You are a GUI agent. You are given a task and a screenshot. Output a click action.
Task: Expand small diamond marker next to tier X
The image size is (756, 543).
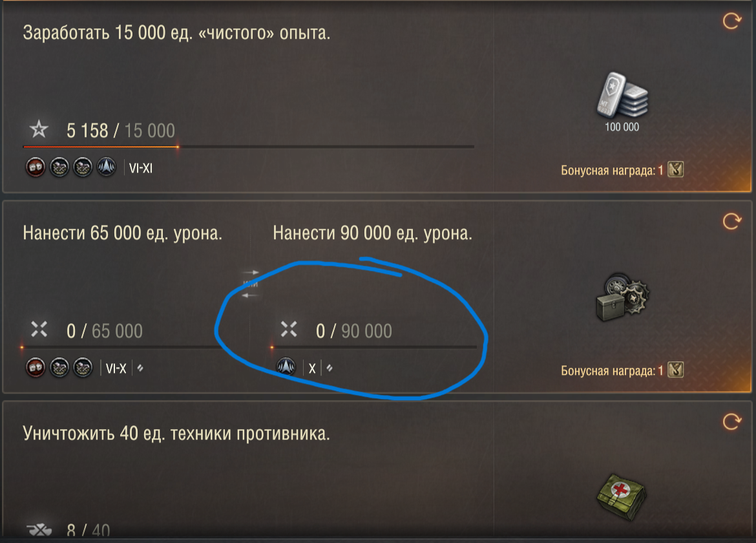point(330,368)
